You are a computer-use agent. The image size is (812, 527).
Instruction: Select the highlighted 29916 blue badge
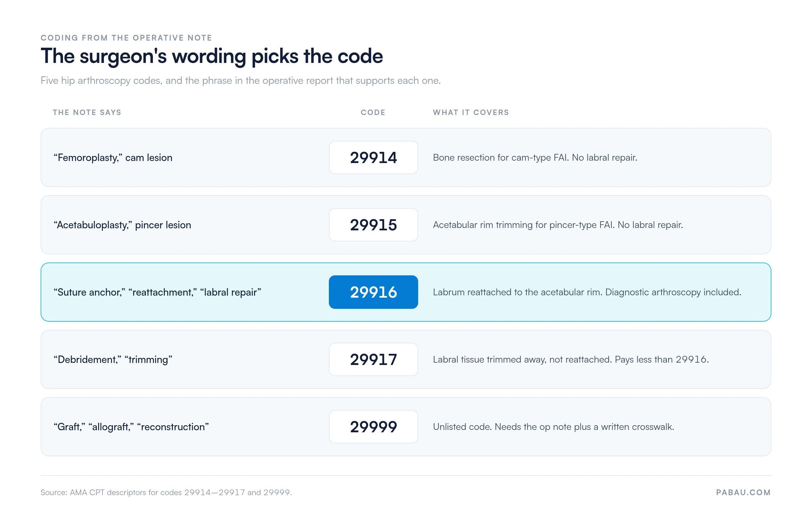pos(373,292)
